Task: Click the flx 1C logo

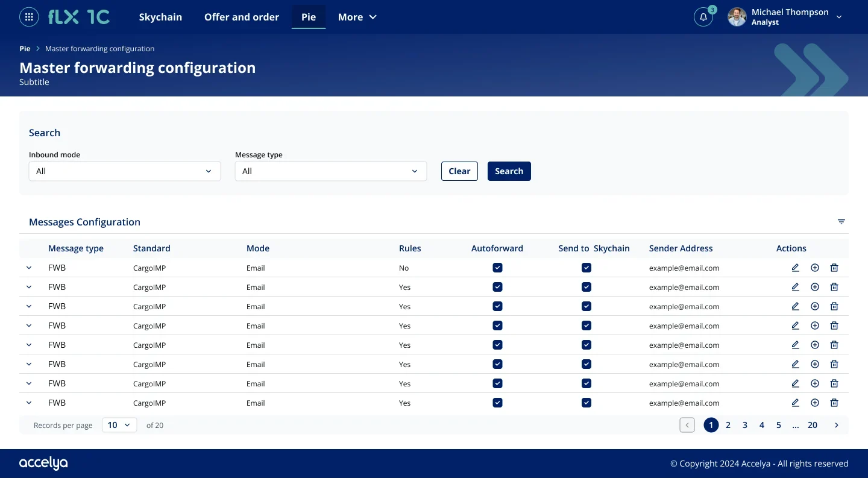Action: (79, 17)
